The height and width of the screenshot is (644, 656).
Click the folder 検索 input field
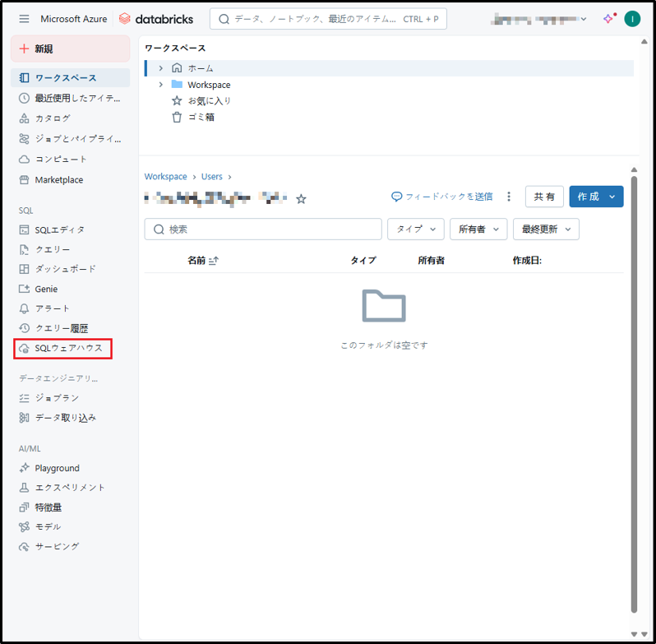coord(263,229)
